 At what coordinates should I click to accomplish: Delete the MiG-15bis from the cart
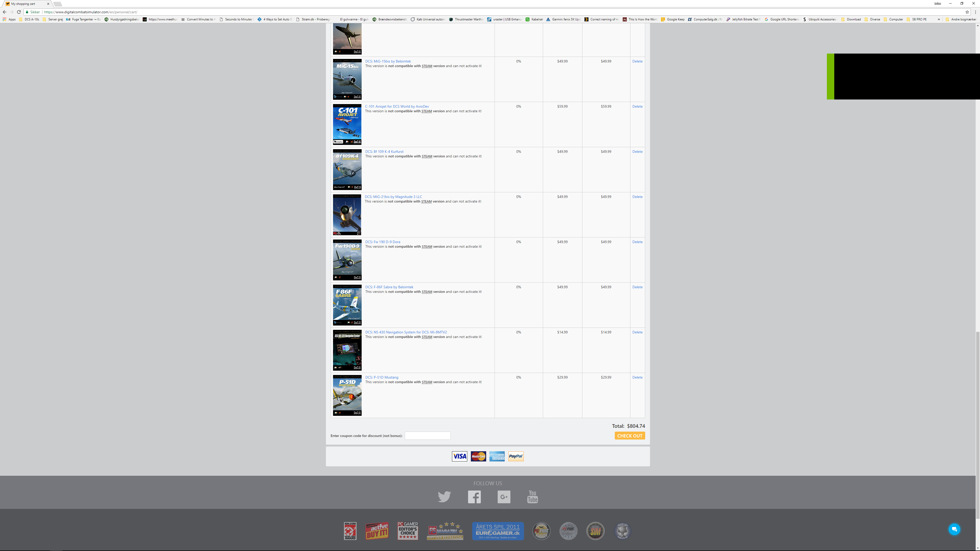(x=637, y=61)
